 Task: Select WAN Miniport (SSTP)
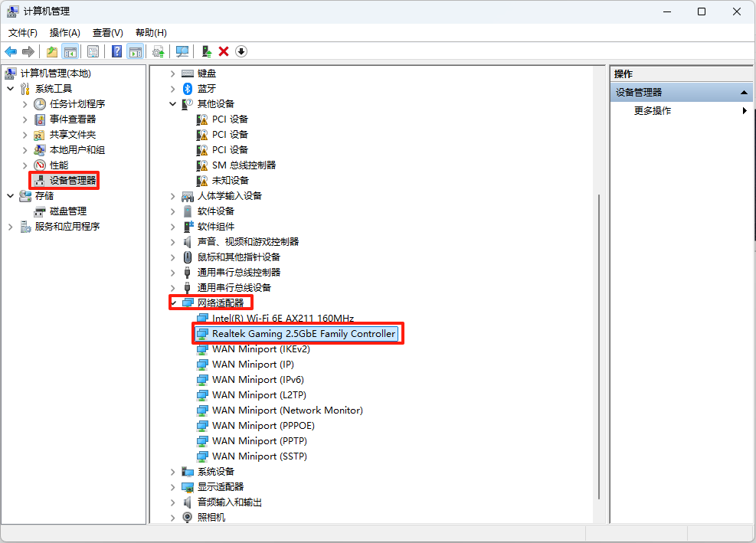click(260, 456)
